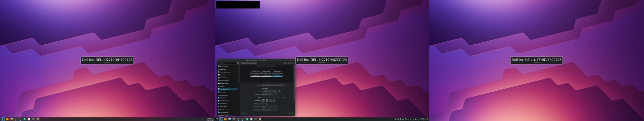The width and height of the screenshot is (644, 121).
Task: Click the Bluetooth sidebar icon
Action: pos(219,98)
